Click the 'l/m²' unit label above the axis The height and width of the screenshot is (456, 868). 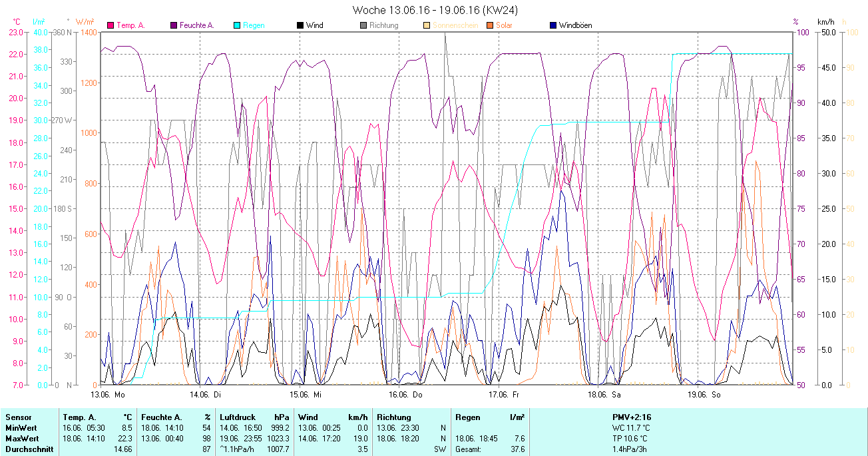pos(39,22)
